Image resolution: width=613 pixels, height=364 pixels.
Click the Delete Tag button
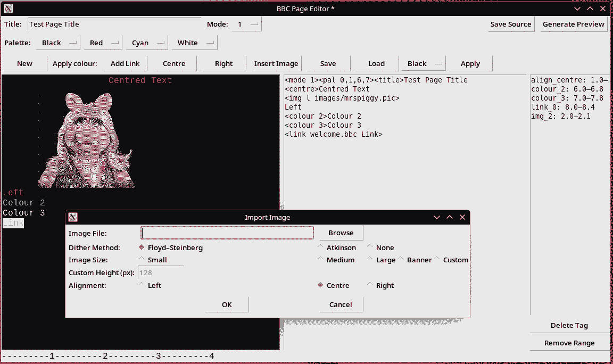point(569,325)
